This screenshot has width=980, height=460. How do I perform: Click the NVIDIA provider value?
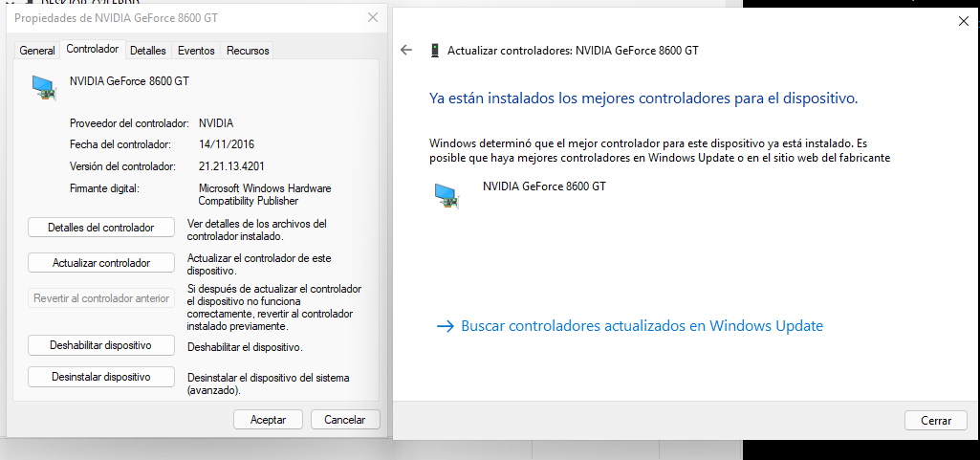(216, 123)
